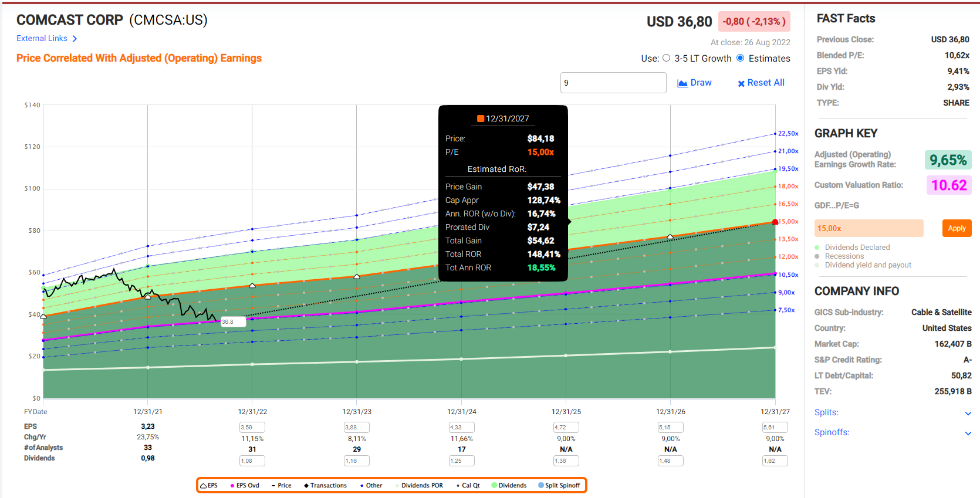Select the Estimates radio button
980x498 pixels.
[741, 58]
